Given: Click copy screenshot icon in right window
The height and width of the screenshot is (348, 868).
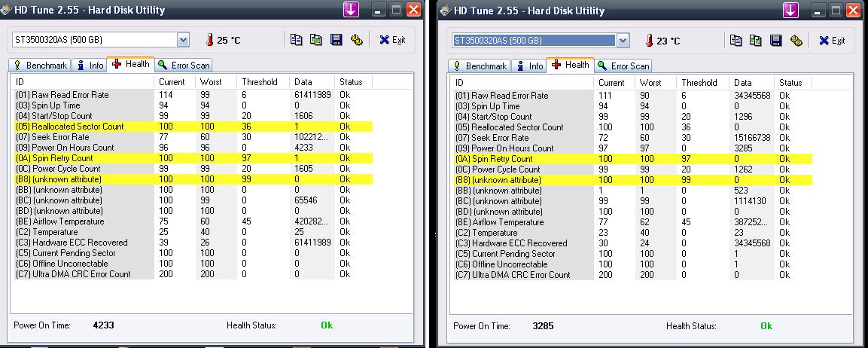Looking at the screenshot, I should click(755, 40).
